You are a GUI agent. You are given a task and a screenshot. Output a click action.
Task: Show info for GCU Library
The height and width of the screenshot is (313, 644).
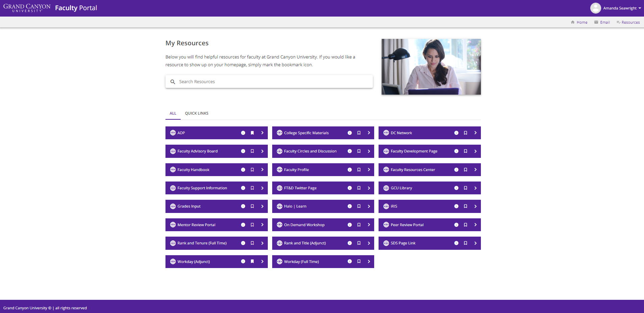456,188
